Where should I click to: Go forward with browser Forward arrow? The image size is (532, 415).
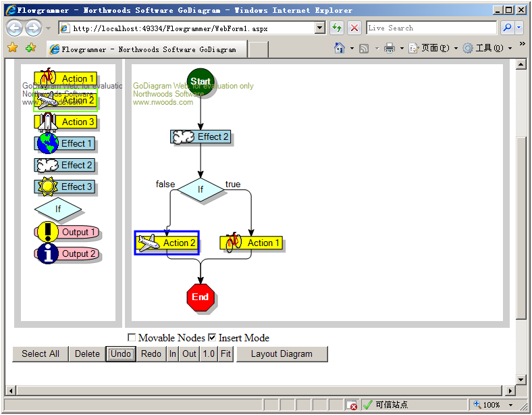[x=33, y=28]
